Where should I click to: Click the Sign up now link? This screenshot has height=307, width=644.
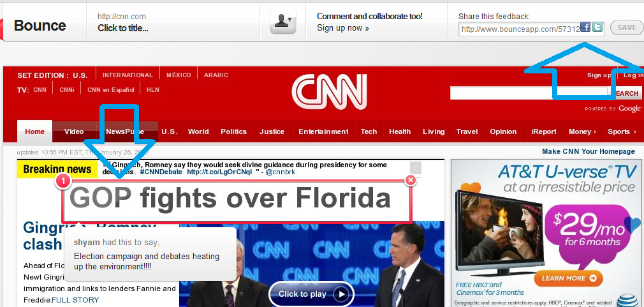343,28
